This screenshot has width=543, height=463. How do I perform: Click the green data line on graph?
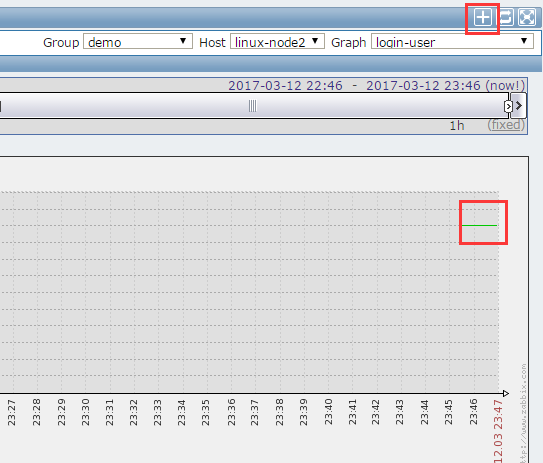pos(480,225)
